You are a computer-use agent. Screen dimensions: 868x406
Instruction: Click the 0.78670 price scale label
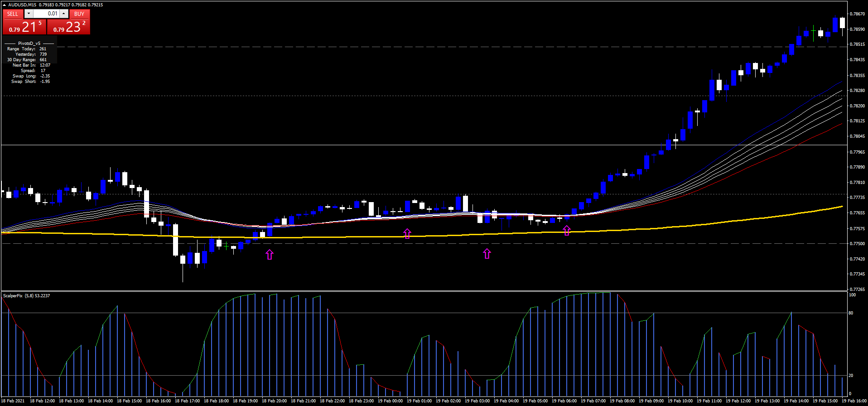857,14
